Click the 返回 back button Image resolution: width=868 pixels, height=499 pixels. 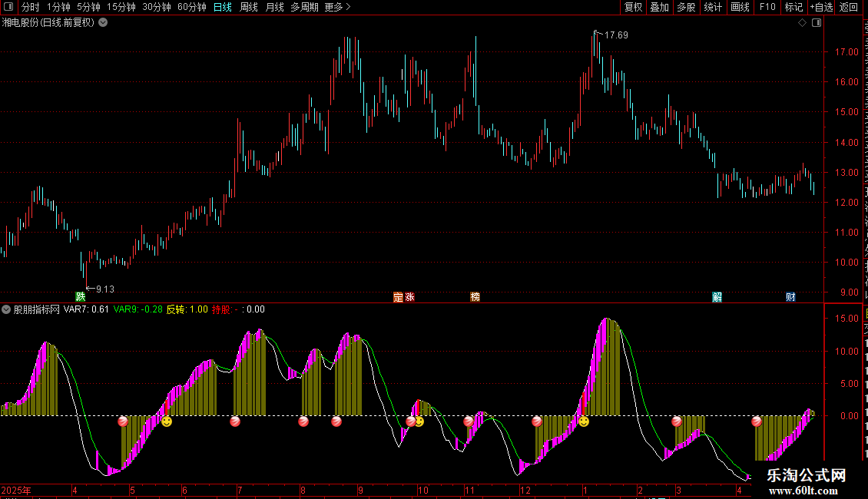pos(849,7)
